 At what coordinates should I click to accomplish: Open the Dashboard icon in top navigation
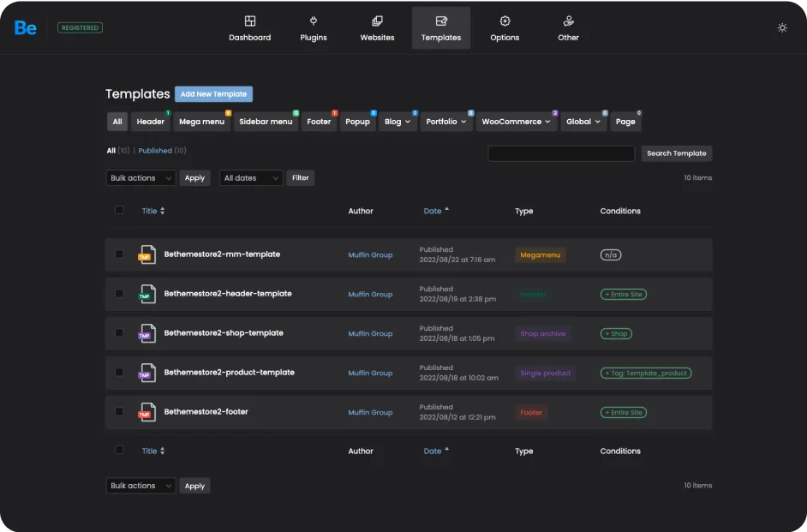[x=250, y=21]
